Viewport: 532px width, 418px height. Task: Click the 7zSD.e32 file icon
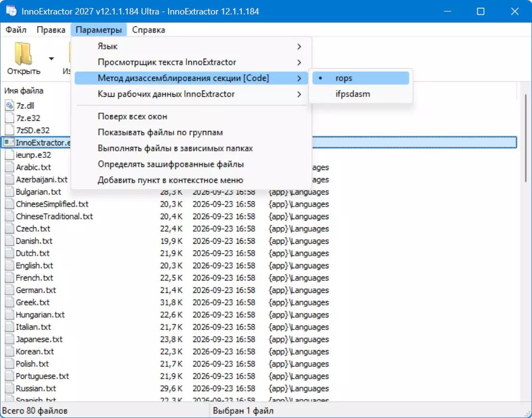[x=10, y=131]
